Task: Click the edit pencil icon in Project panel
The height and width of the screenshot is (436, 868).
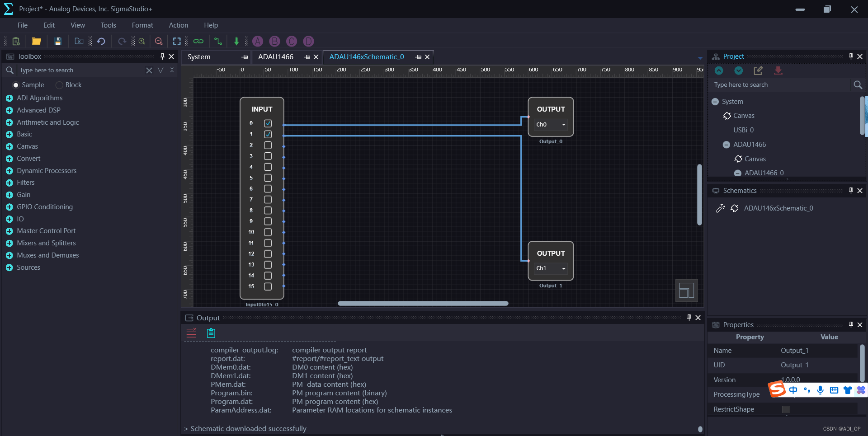Action: 758,70
